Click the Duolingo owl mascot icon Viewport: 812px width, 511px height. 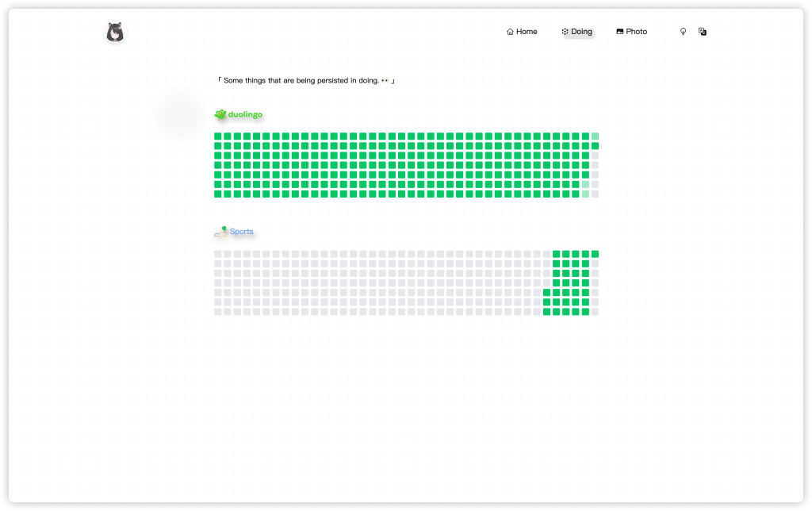tap(220, 115)
